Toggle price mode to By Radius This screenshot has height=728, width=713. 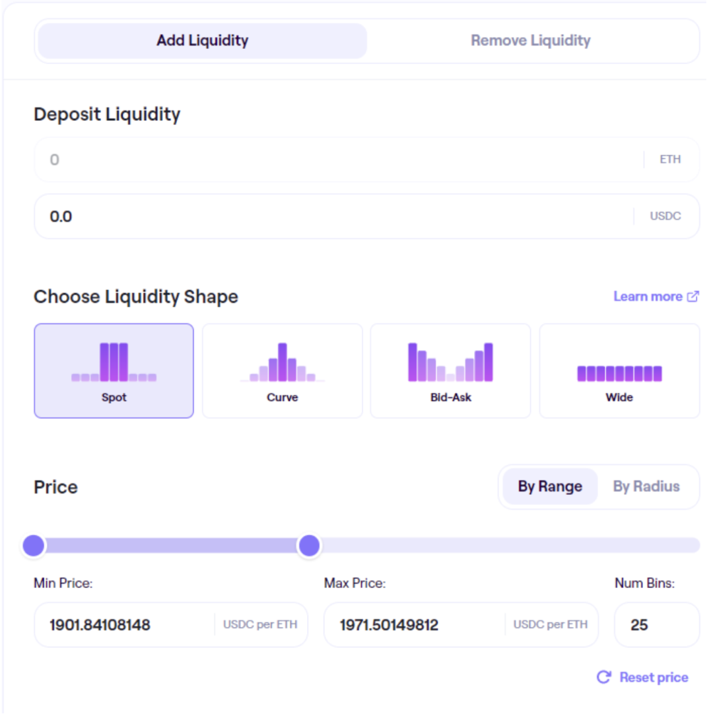tap(646, 487)
